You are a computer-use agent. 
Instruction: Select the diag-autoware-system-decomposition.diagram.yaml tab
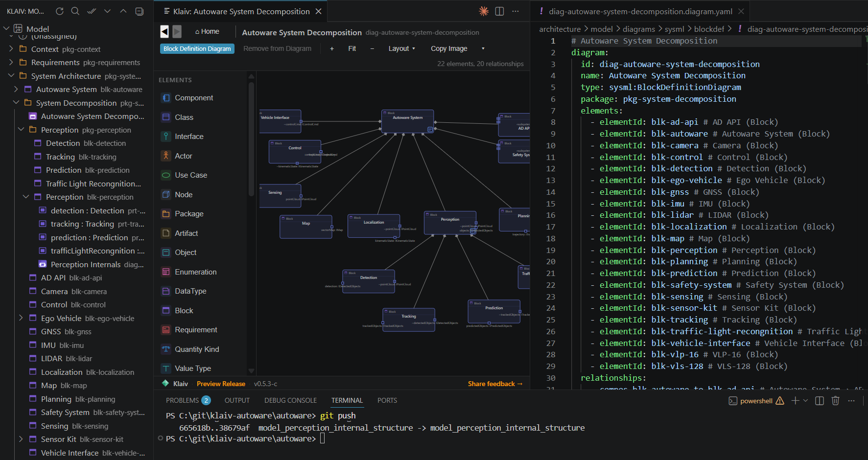[640, 11]
